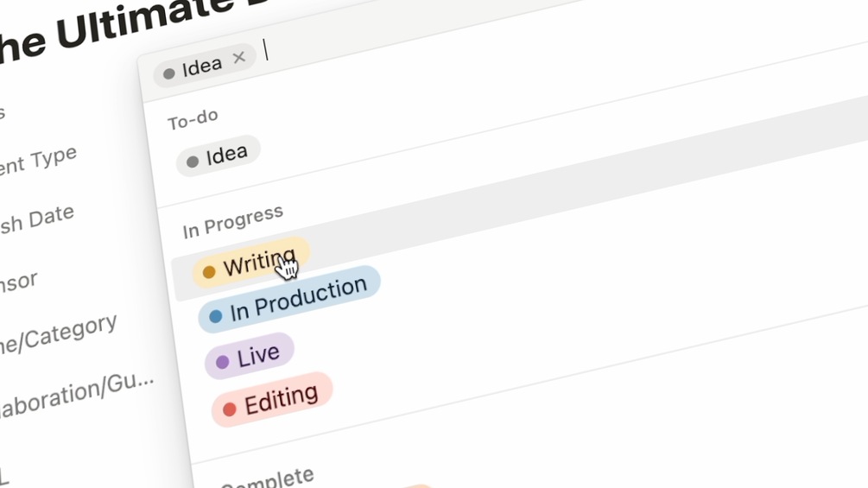This screenshot has height=488, width=868.
Task: Click the purple dot on the Live tag
Action: click(223, 362)
